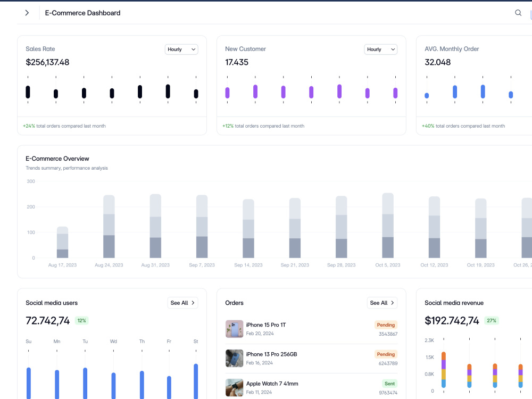Click the Sep 7, 2023 bar in the overview chart
The width and height of the screenshot is (532, 399).
pyautogui.click(x=202, y=226)
